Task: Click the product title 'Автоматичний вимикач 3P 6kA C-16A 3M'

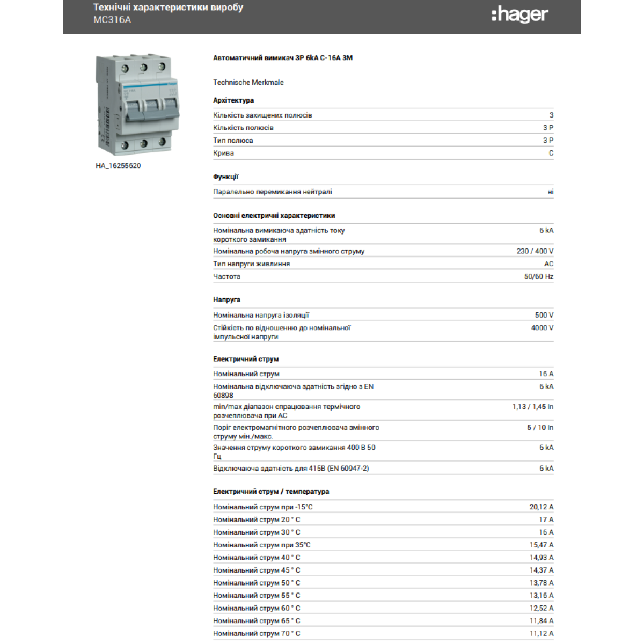Action: click(283, 58)
